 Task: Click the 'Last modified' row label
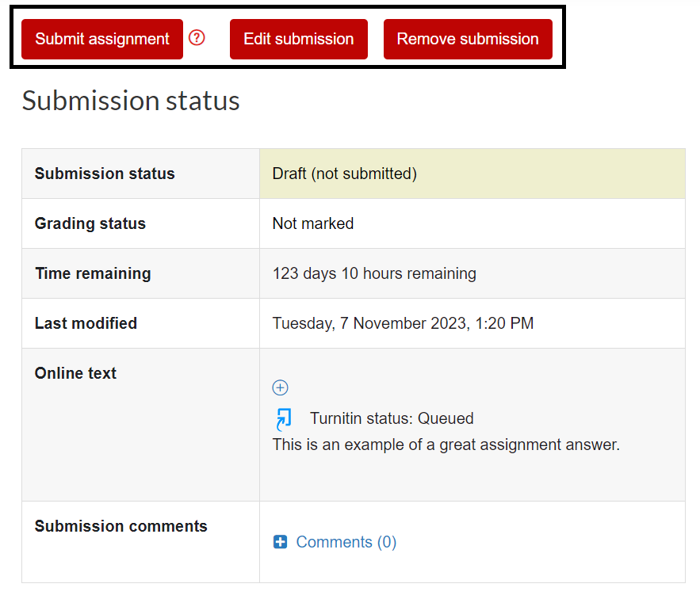86,323
